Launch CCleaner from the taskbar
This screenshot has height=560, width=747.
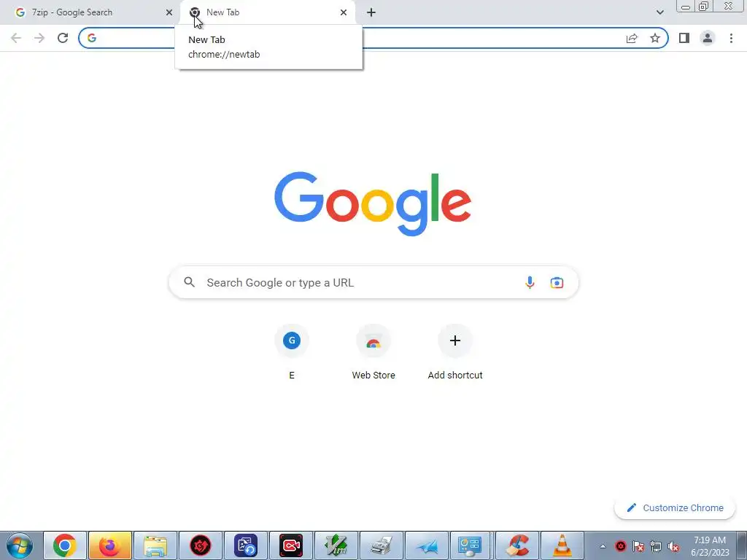pyautogui.click(x=517, y=545)
